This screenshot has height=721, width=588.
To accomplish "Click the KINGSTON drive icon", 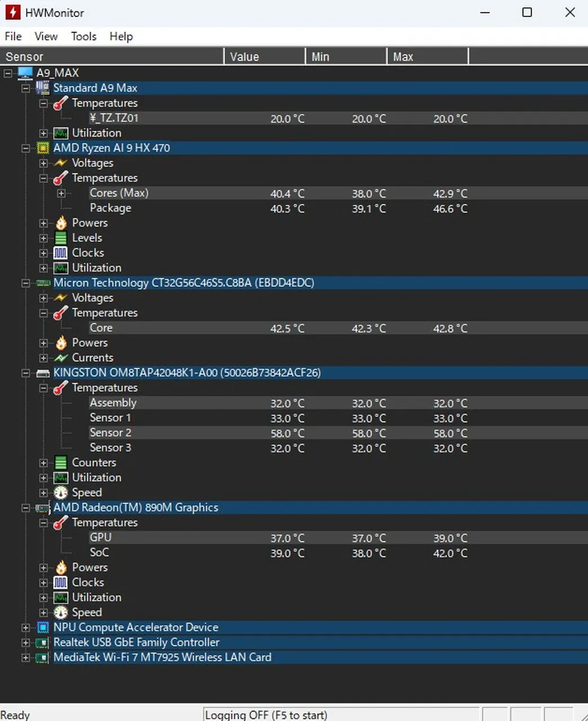I will click(43, 373).
